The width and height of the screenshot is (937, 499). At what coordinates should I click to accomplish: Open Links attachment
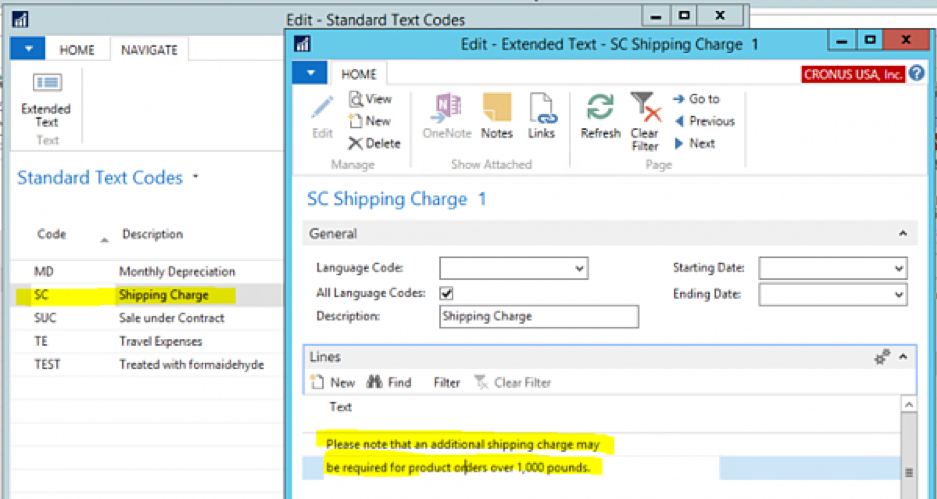541,117
